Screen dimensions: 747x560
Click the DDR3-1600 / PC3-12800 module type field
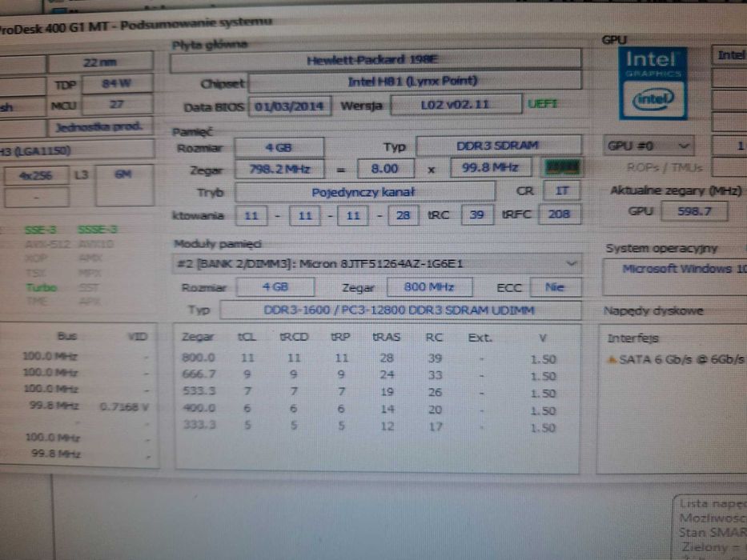[x=400, y=310]
